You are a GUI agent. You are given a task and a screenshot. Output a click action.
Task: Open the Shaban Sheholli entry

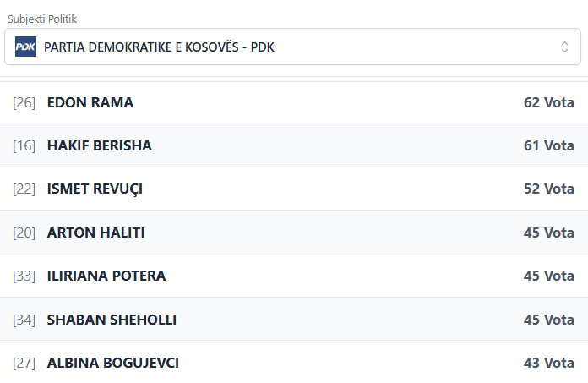click(x=112, y=320)
